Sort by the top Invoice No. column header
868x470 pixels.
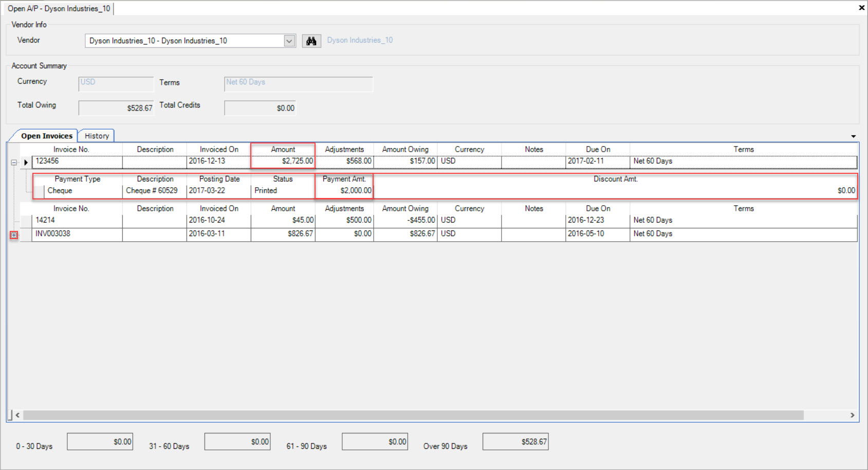tap(71, 149)
